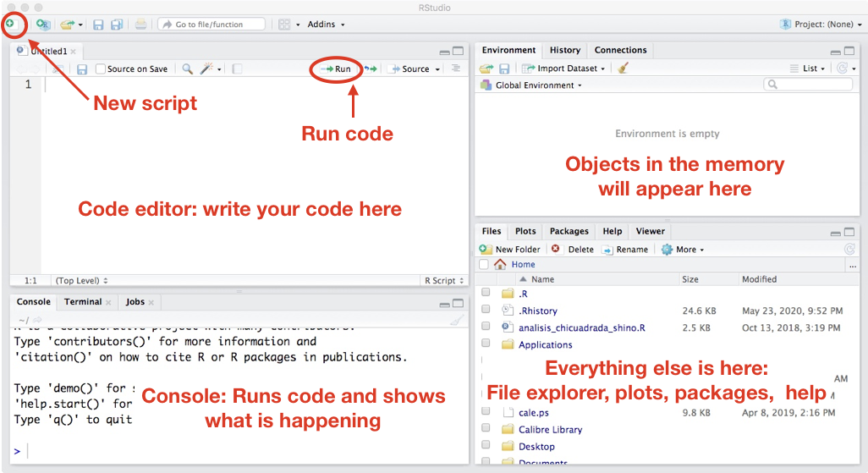Image resolution: width=868 pixels, height=473 pixels.
Task: Open the Home breadcrumb link
Action: [x=523, y=264]
